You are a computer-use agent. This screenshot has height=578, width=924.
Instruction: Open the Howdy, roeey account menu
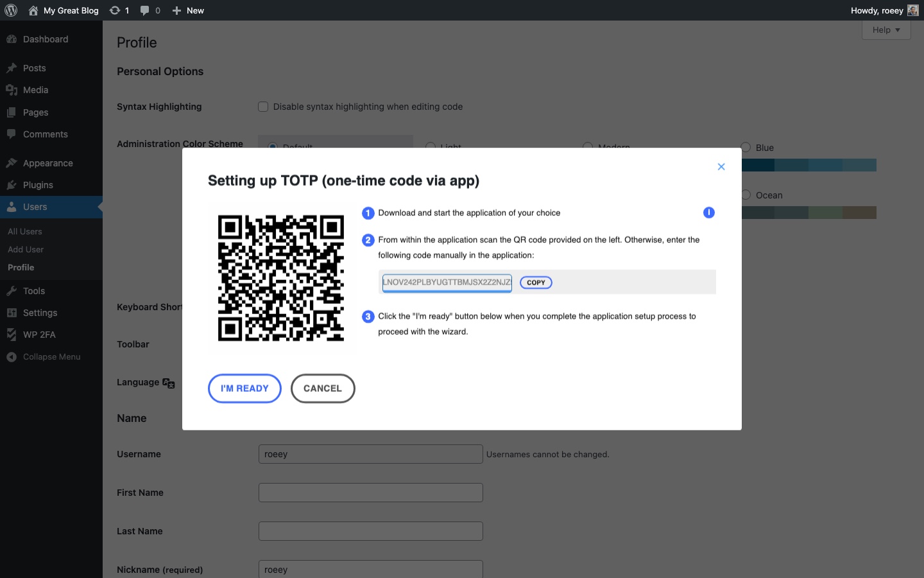click(877, 10)
